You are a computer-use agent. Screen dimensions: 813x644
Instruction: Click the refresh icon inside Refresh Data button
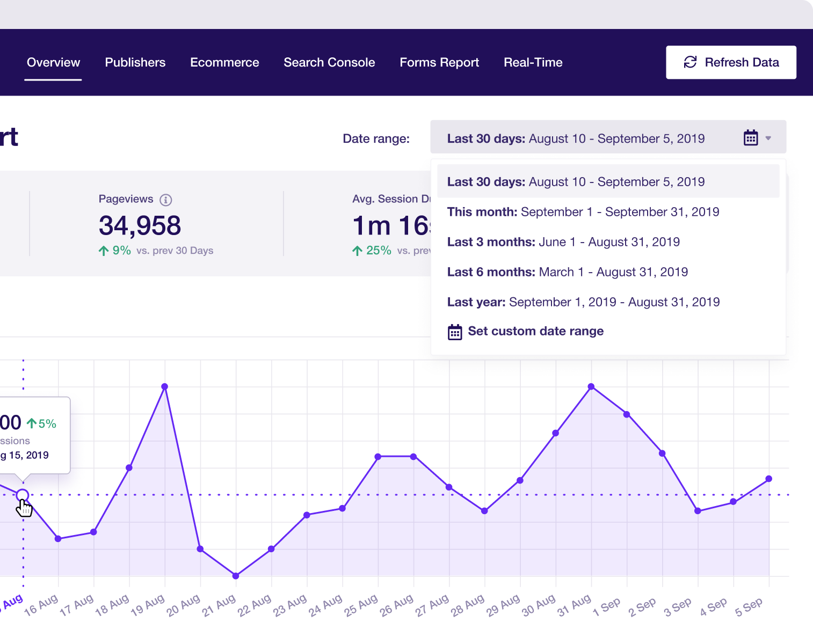(691, 62)
